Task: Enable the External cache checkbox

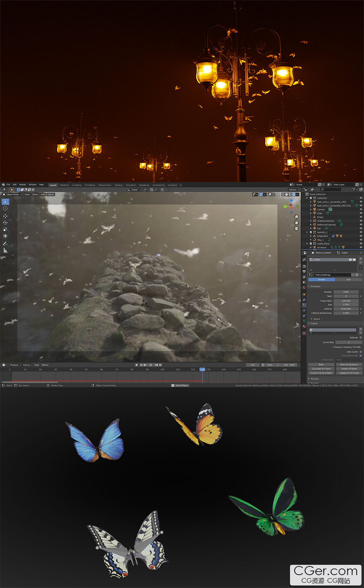Action: click(x=361, y=337)
